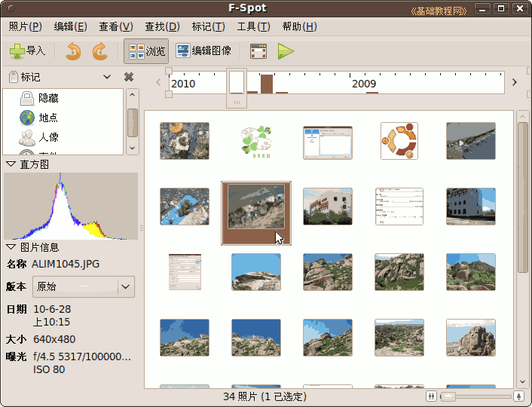Collapse the Image Info (图片信息) section
532x407 pixels.
[11, 247]
